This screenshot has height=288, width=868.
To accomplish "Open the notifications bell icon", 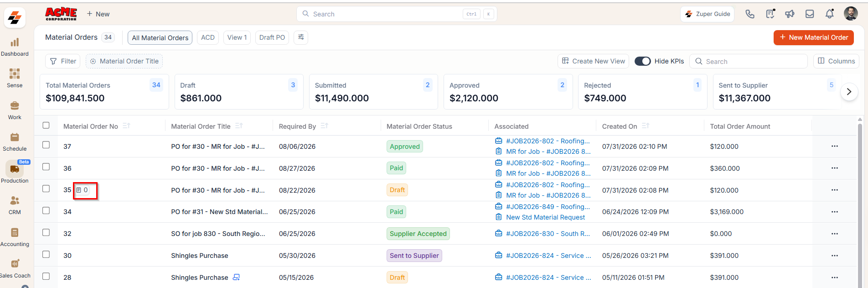I will click(x=830, y=14).
